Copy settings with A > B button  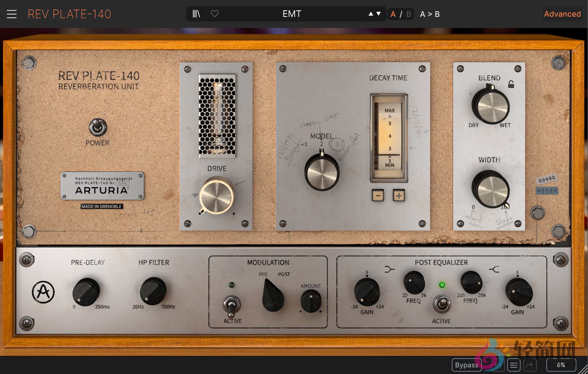click(x=430, y=14)
